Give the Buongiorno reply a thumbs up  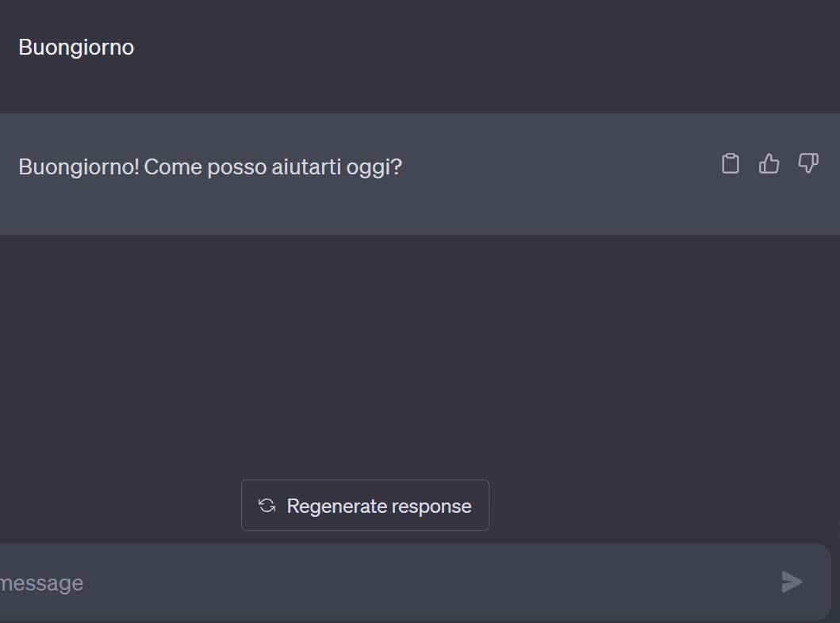769,163
